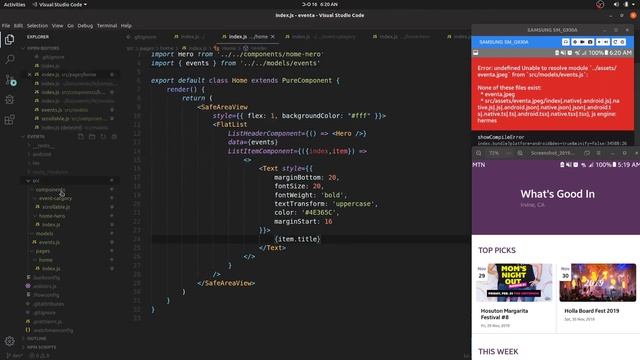Click the red error message on device
This screenshot has width=640, height=360.
(553, 94)
